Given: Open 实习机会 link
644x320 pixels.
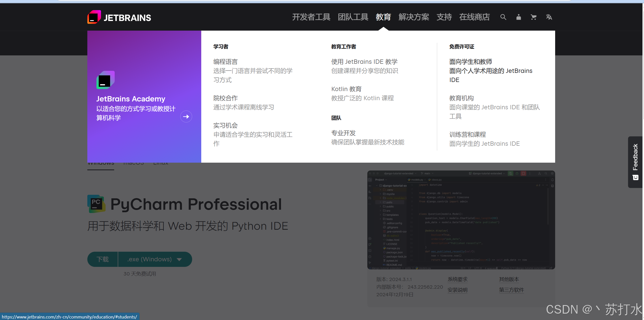Looking at the screenshot, I should (226, 125).
